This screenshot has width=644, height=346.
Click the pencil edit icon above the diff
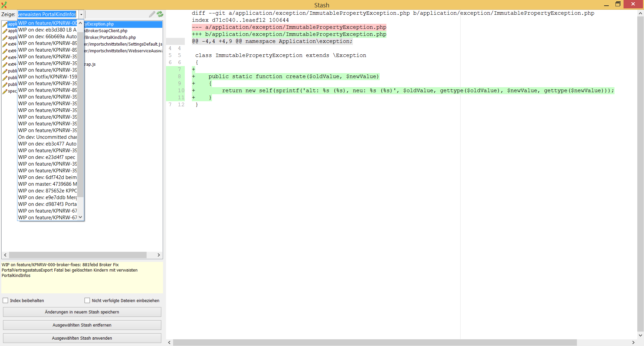click(152, 14)
